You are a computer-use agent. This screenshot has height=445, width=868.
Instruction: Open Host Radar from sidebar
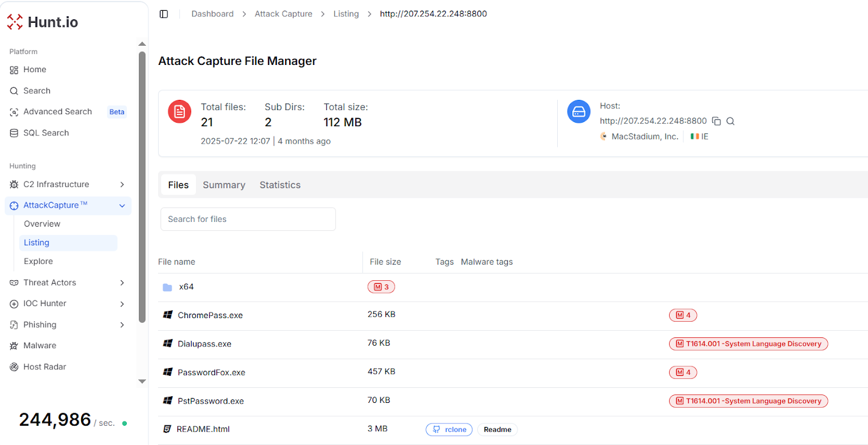pyautogui.click(x=44, y=367)
